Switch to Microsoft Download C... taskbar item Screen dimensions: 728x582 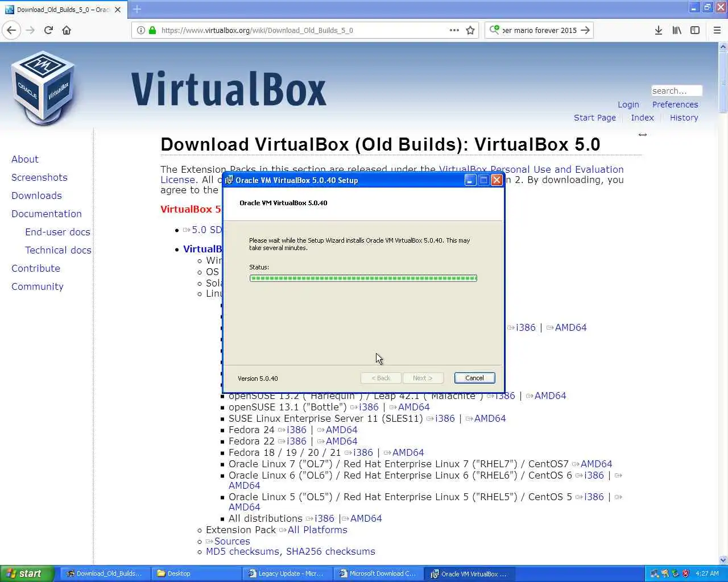pos(378,573)
